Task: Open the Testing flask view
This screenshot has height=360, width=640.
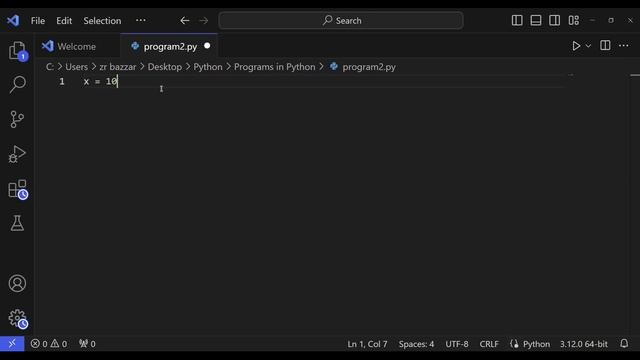Action: [17, 223]
